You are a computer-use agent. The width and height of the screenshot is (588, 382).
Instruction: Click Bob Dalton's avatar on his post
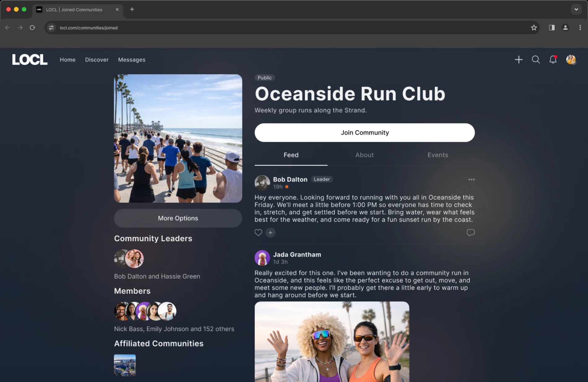point(262,183)
